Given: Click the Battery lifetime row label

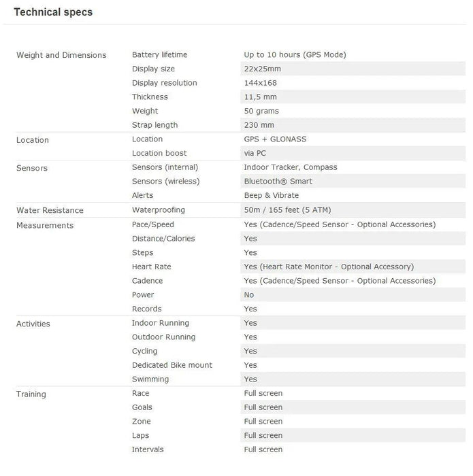Looking at the screenshot, I should (x=159, y=54).
